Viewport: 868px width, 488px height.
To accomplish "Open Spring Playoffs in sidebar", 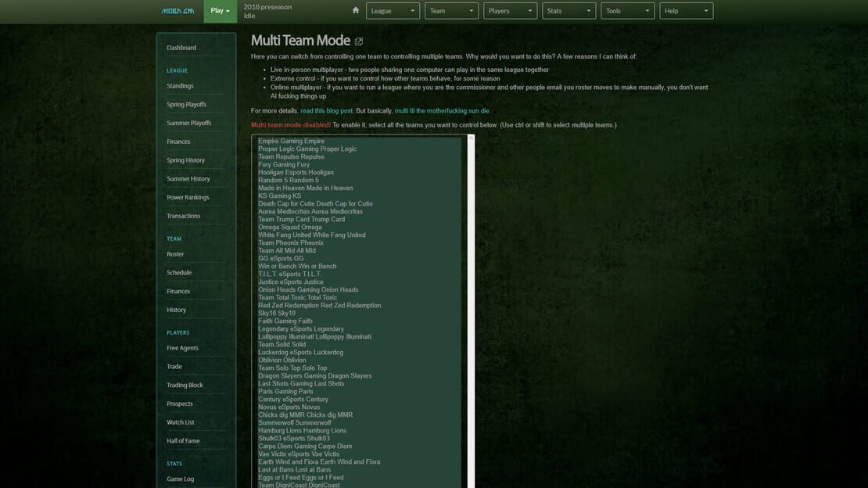I will coord(187,105).
